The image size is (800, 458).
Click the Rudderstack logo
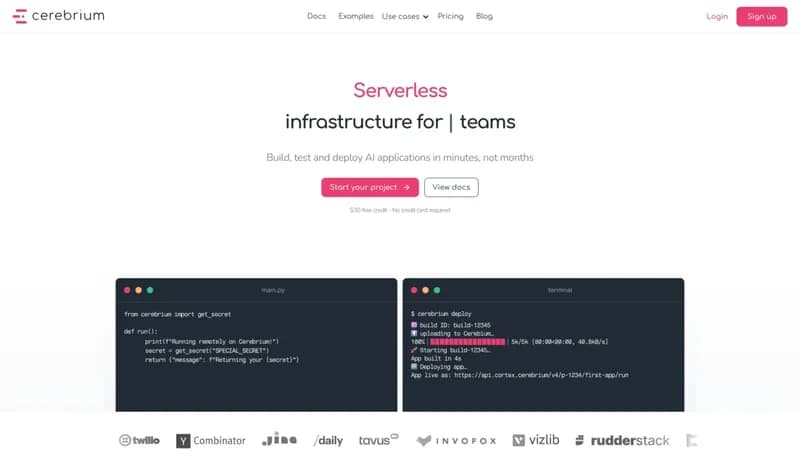(622, 440)
